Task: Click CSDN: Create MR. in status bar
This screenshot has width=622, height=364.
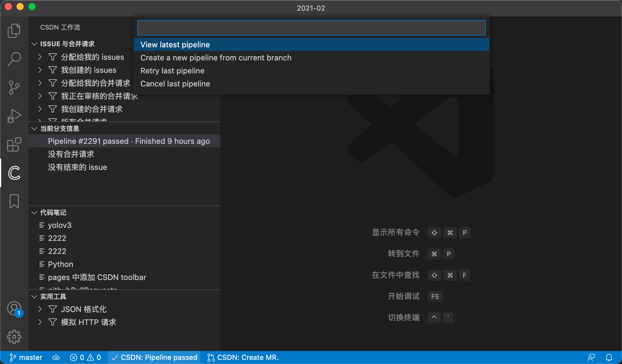Action: point(243,357)
